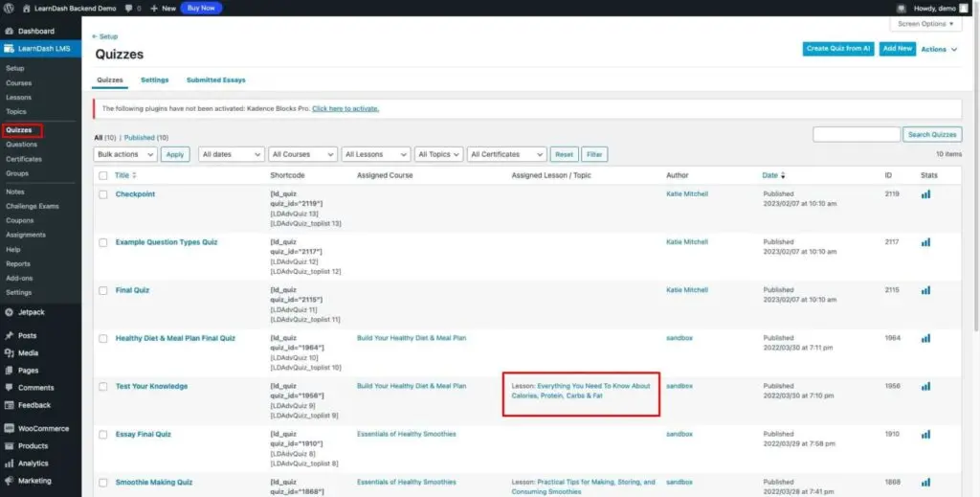Click the demo user avatar
This screenshot has width=980, height=497.
tap(963, 8)
